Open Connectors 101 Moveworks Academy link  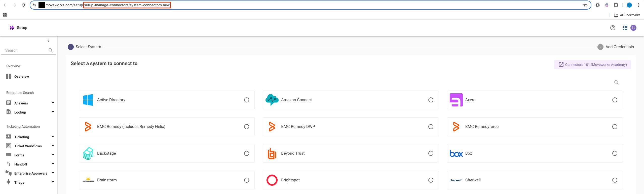[x=592, y=65]
